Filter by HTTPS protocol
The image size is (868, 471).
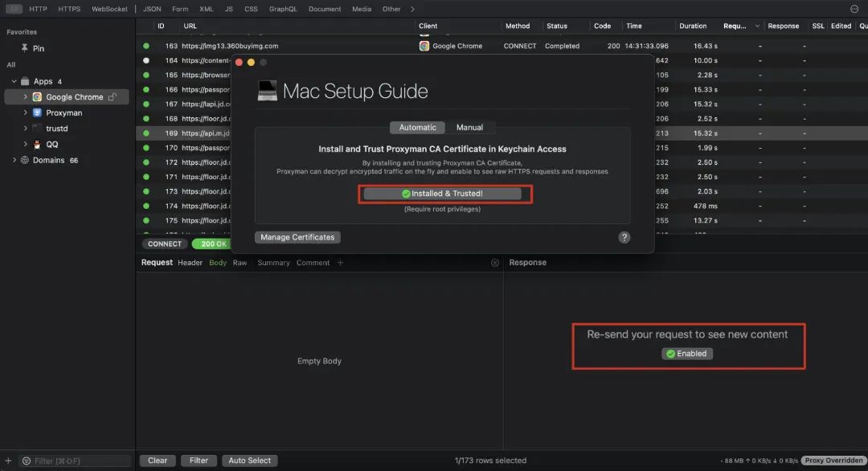pos(69,9)
